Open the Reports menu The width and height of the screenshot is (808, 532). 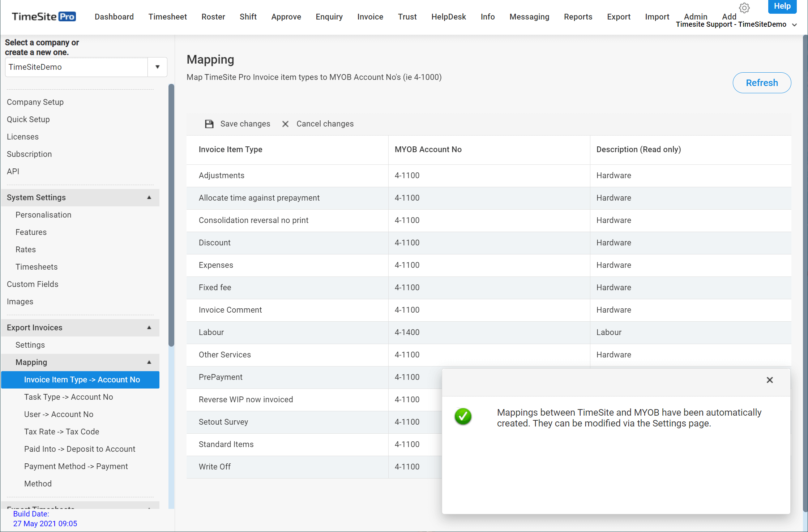point(578,17)
